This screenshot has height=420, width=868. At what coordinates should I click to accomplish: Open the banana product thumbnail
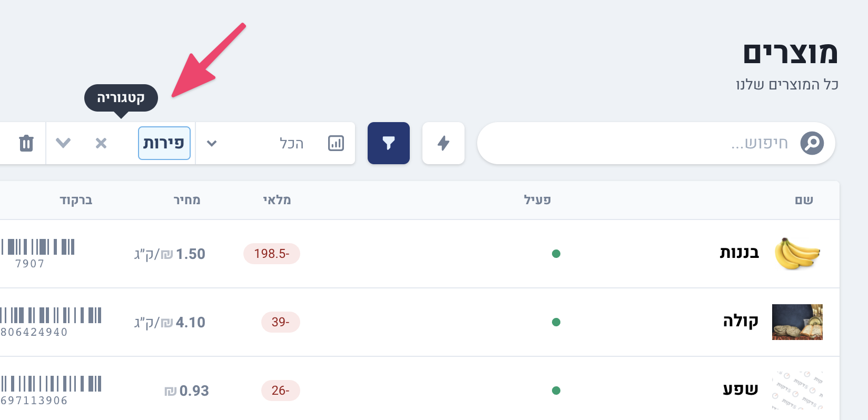(797, 254)
